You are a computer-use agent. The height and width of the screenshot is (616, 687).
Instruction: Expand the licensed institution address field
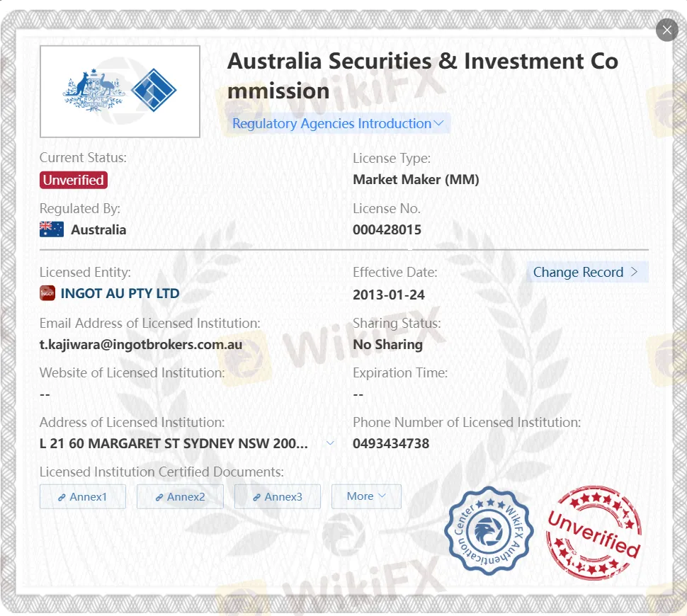pyautogui.click(x=329, y=442)
